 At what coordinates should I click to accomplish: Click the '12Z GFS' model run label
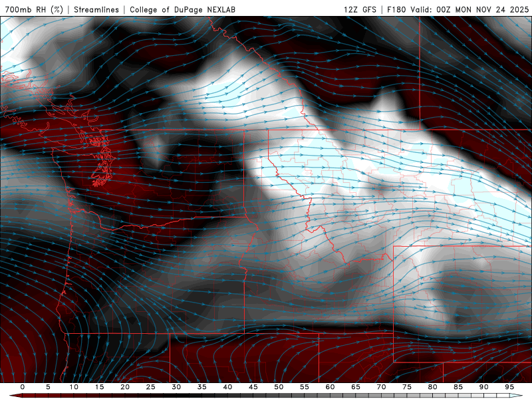tap(360, 9)
